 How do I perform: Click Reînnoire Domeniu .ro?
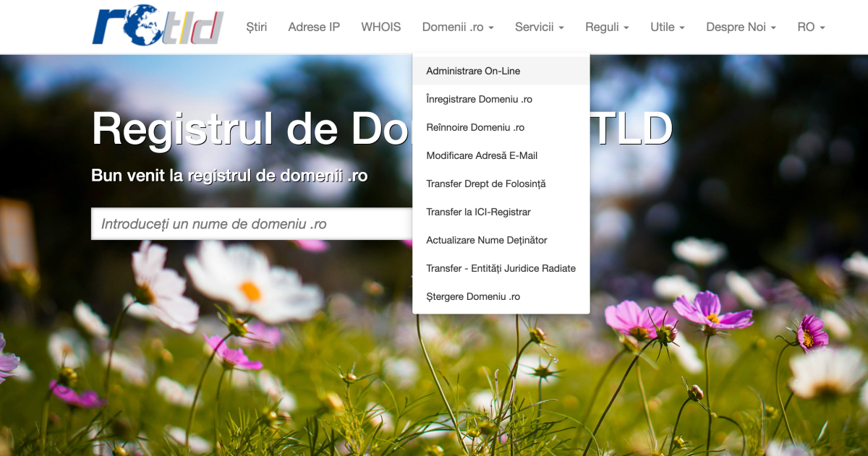[475, 127]
